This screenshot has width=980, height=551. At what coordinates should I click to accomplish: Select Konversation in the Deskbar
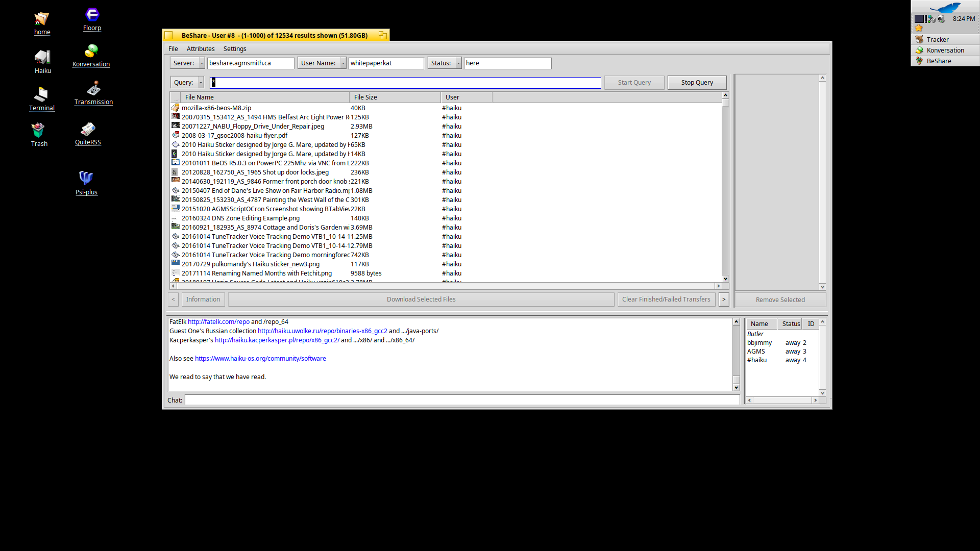tap(945, 50)
